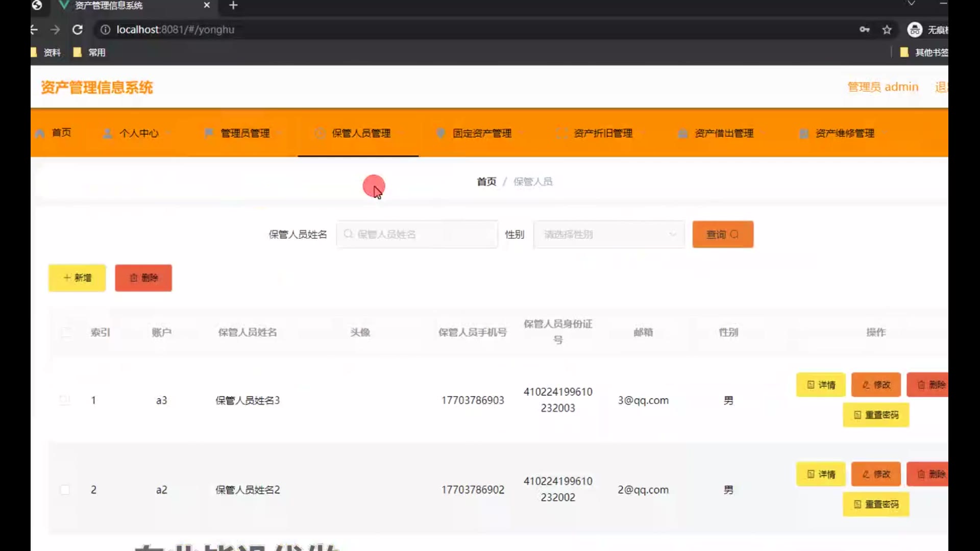Click the 账户 column header

tap(161, 332)
